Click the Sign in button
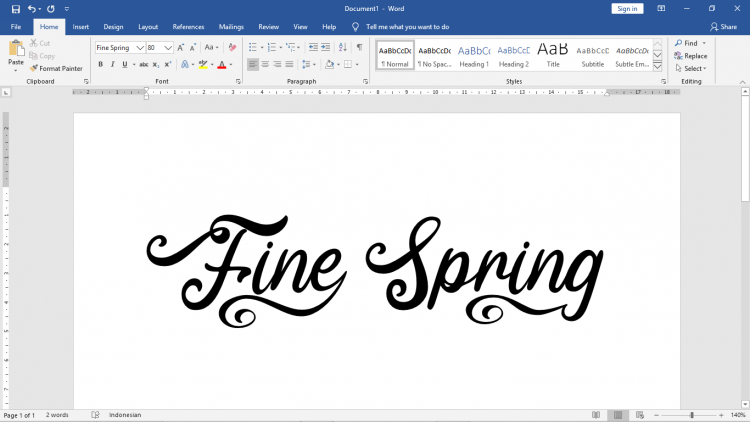Viewport: 750px width, 422px height. point(627,9)
